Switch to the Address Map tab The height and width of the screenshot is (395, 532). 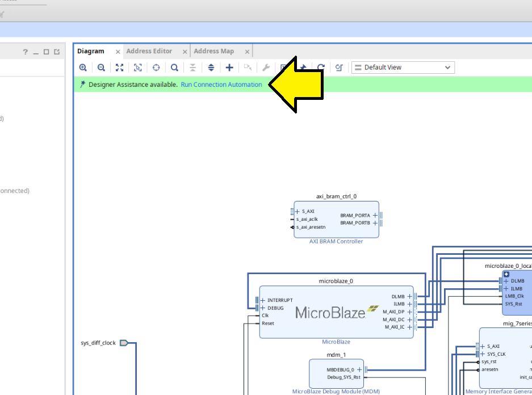[x=213, y=51]
